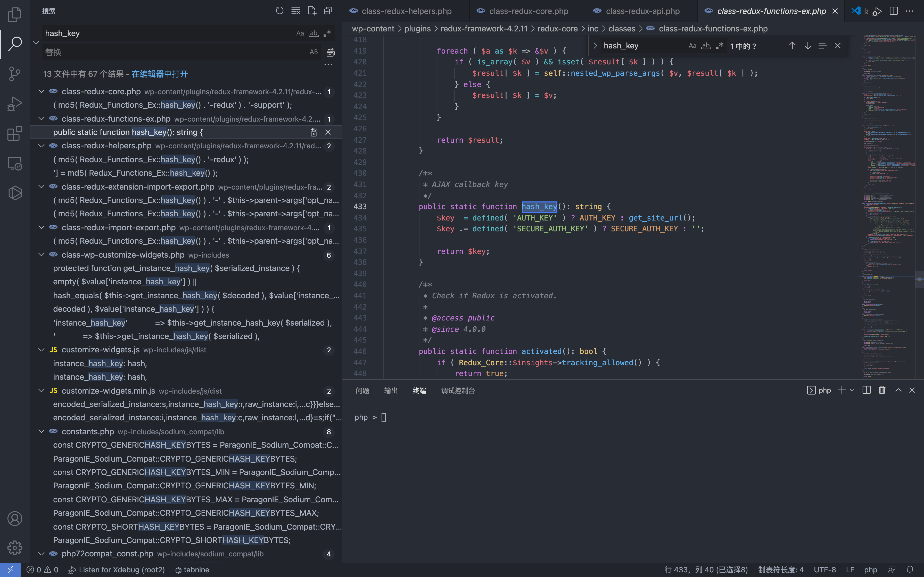Open the Source Control view
Viewport: 924px width, 577px height.
[x=14, y=74]
